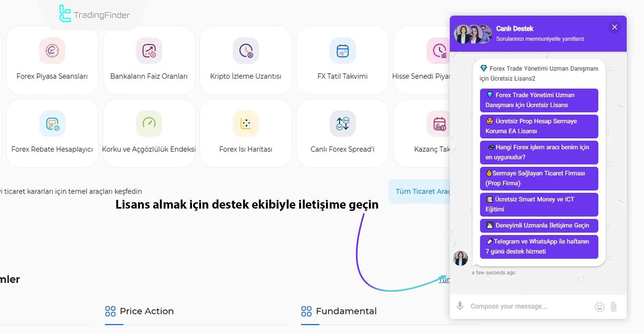
Task: Pick the Telegram ve WhatsApp support option
Action: coord(539,246)
